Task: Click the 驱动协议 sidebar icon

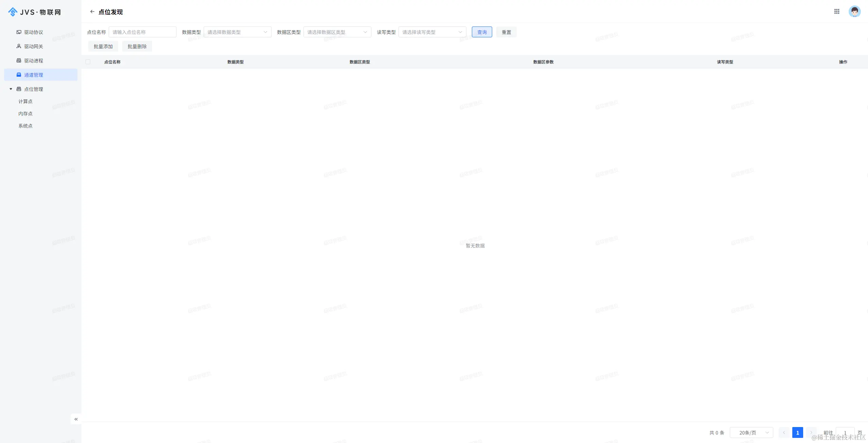Action: pos(19,32)
